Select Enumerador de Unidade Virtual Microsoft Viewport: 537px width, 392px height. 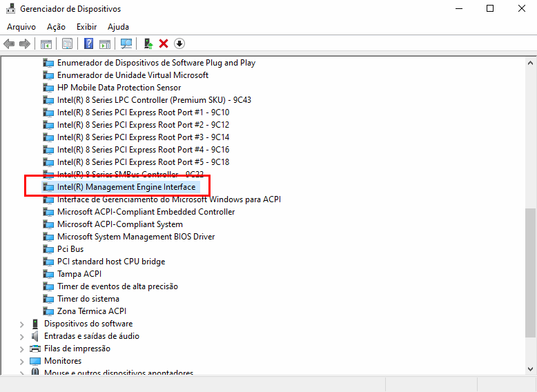tap(133, 75)
